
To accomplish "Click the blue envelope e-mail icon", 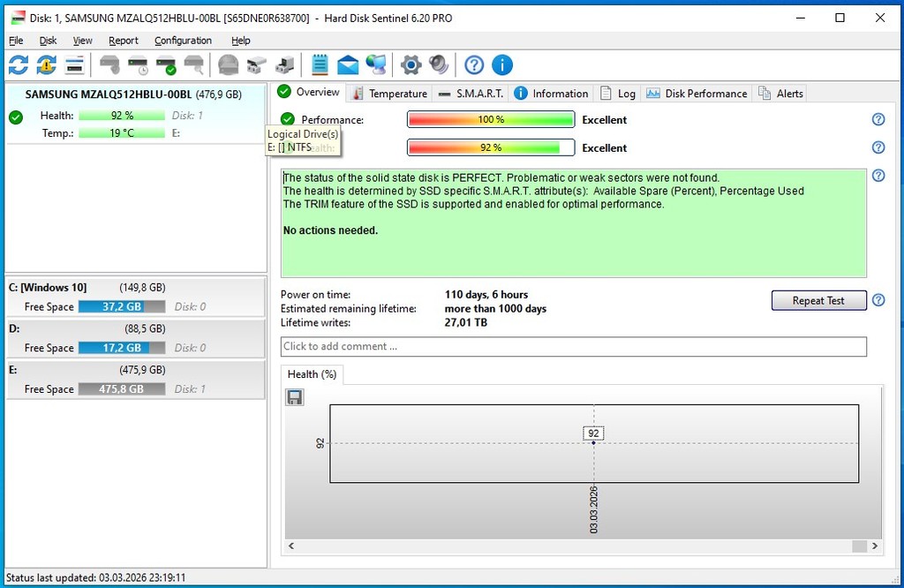I will [x=348, y=64].
